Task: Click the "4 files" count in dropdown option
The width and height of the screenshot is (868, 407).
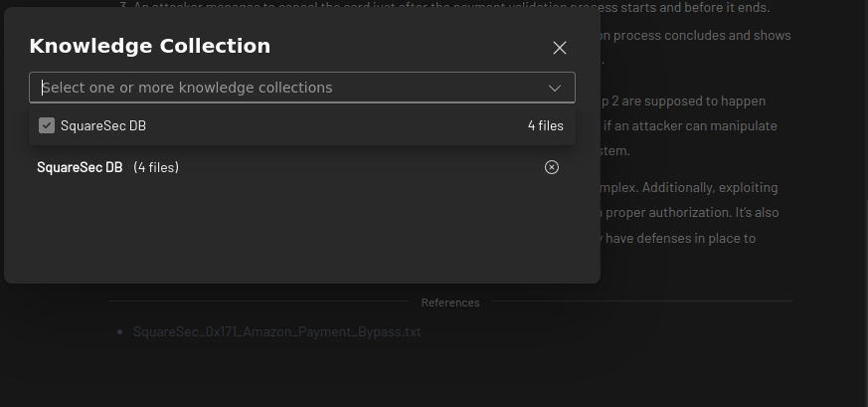Action: (545, 125)
